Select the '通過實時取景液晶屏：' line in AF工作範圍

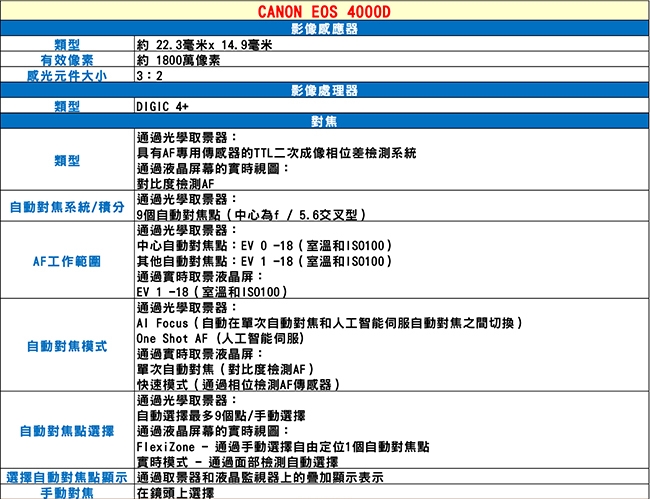[200, 276]
